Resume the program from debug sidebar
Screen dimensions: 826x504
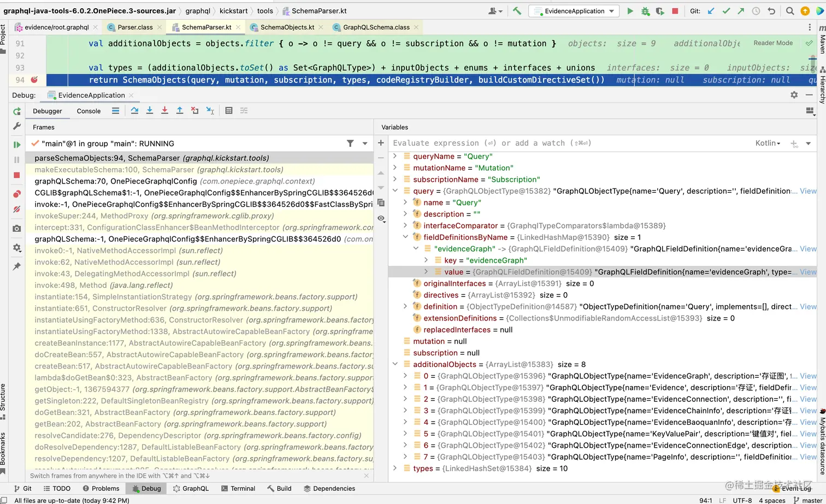pyautogui.click(x=17, y=145)
